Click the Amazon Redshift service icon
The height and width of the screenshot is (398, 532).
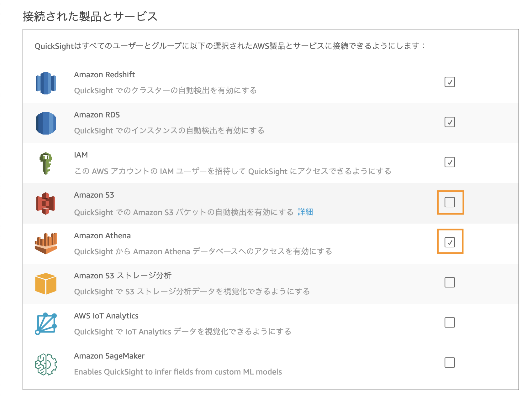pyautogui.click(x=46, y=83)
